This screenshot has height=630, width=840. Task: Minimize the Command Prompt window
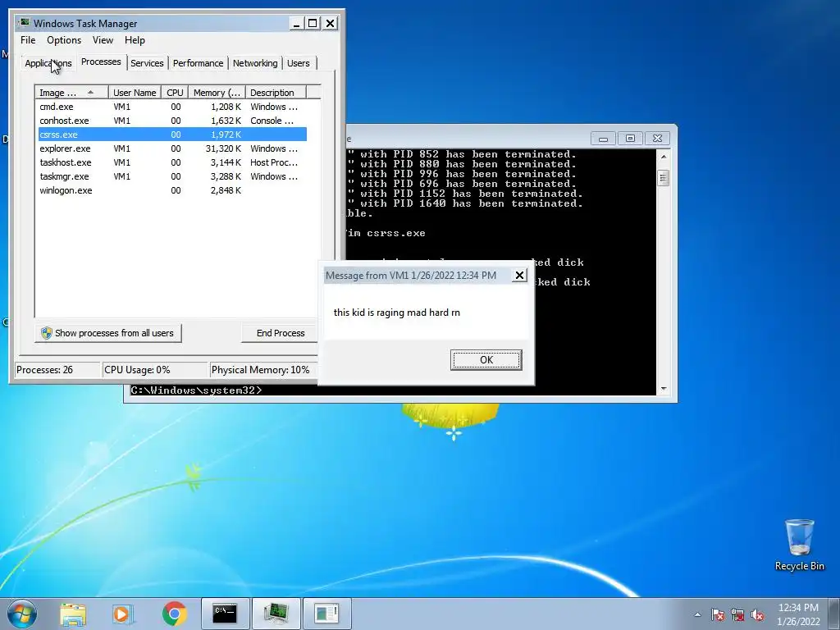coord(603,139)
